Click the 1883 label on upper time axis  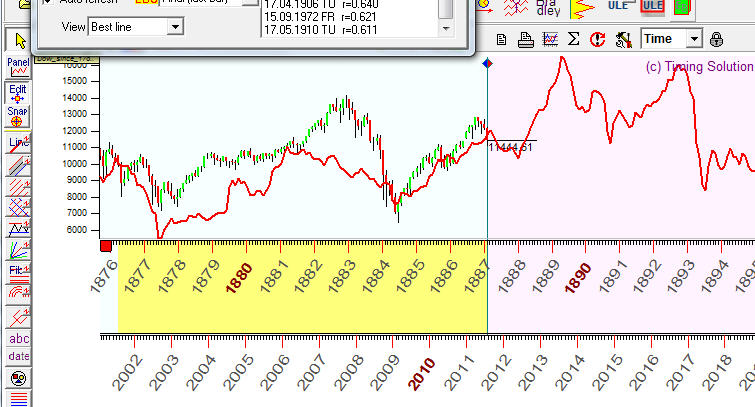point(341,276)
